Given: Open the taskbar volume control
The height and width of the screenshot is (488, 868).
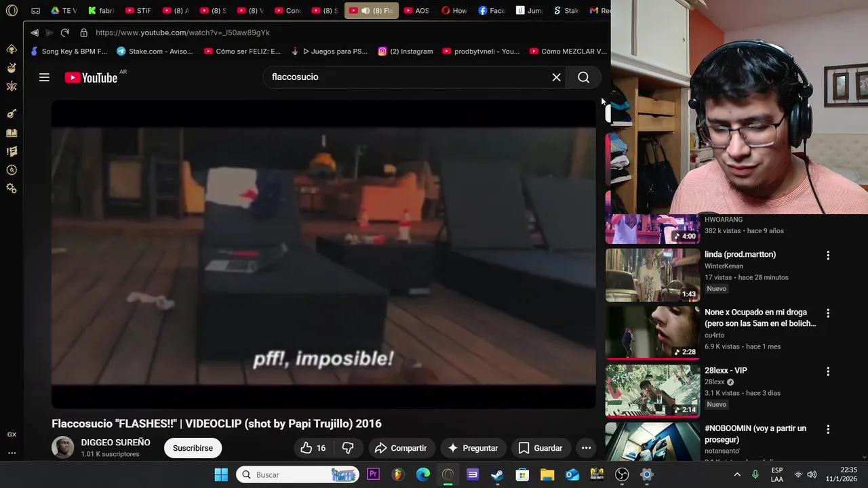Looking at the screenshot, I should 812,474.
